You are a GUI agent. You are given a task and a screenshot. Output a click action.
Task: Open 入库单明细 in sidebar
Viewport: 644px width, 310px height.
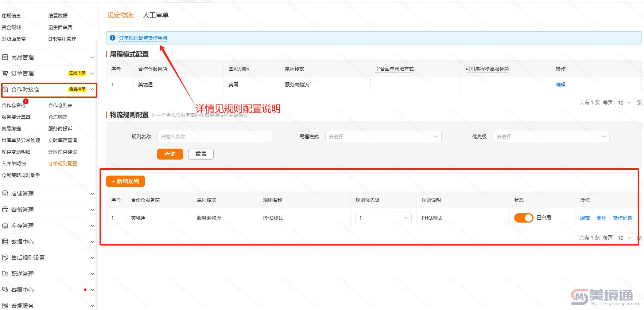[x=14, y=164]
